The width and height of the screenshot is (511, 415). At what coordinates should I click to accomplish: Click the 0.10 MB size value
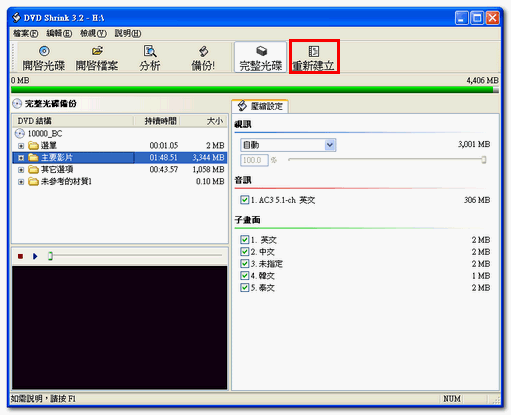(210, 182)
